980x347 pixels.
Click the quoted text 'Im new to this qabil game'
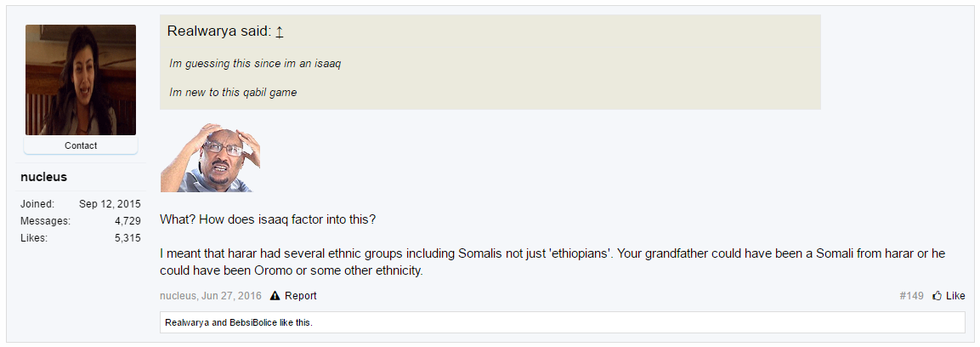point(233,93)
